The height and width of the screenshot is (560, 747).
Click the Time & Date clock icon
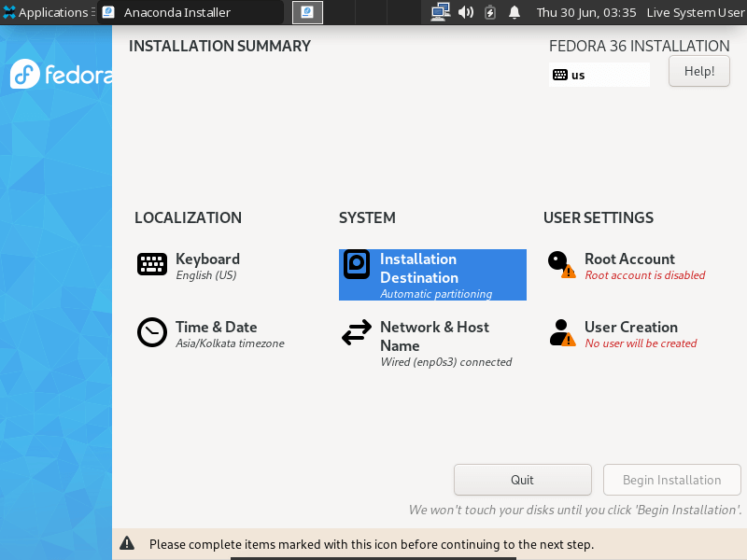152,332
